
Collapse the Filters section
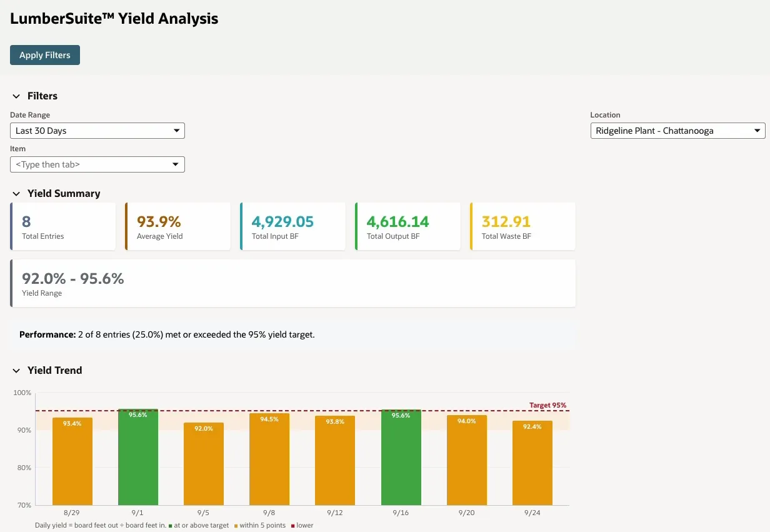pos(16,96)
